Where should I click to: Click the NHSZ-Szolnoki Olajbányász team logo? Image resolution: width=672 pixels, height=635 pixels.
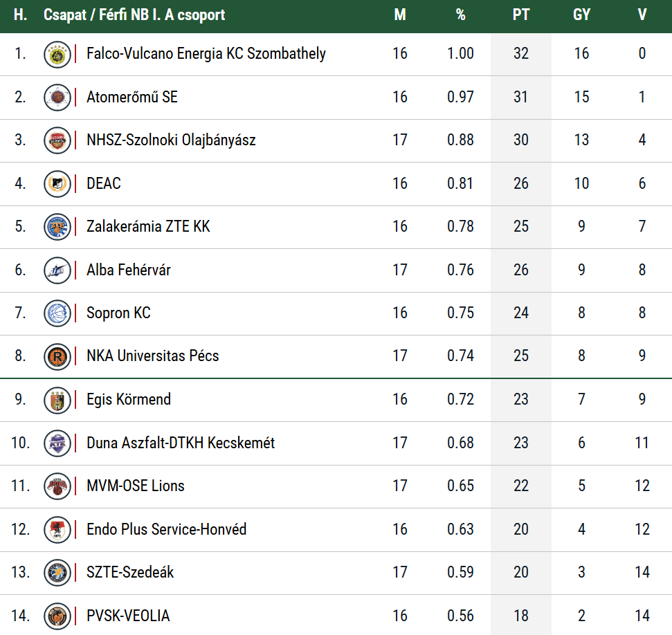click(57, 140)
